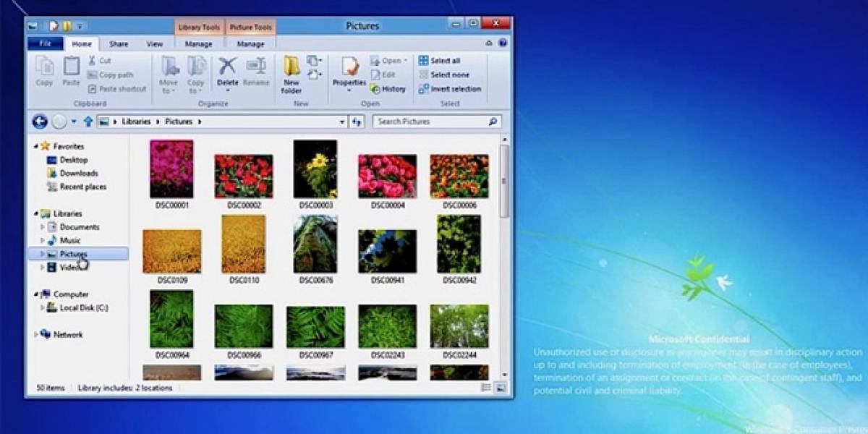Click the Properties icon in Quick Access Toolbar
Screen dimensions: 868x434
point(53,26)
